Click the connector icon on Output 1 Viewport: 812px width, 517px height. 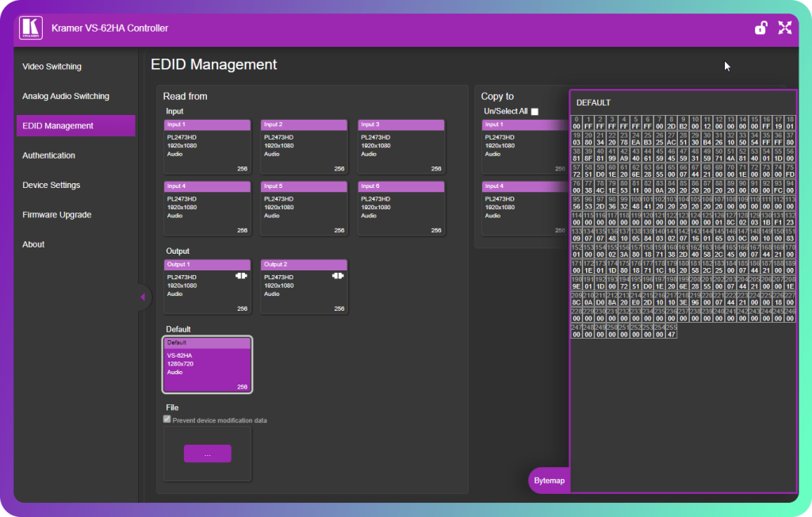coord(241,276)
